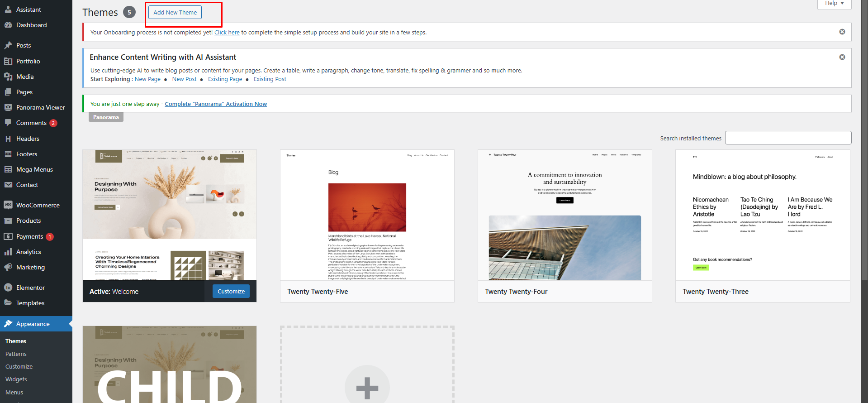868x403 pixels.
Task: Click the Comments speech bubble icon
Action: click(x=8, y=123)
